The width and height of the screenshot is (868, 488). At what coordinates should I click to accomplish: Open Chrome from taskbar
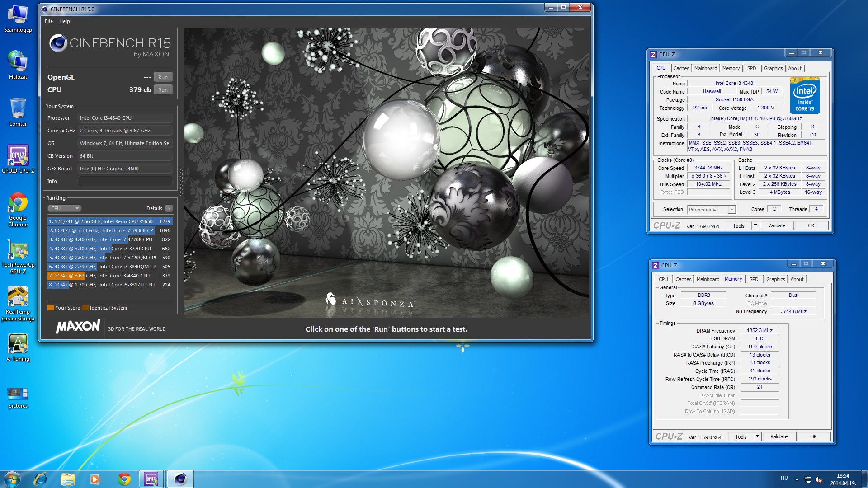coord(124,479)
